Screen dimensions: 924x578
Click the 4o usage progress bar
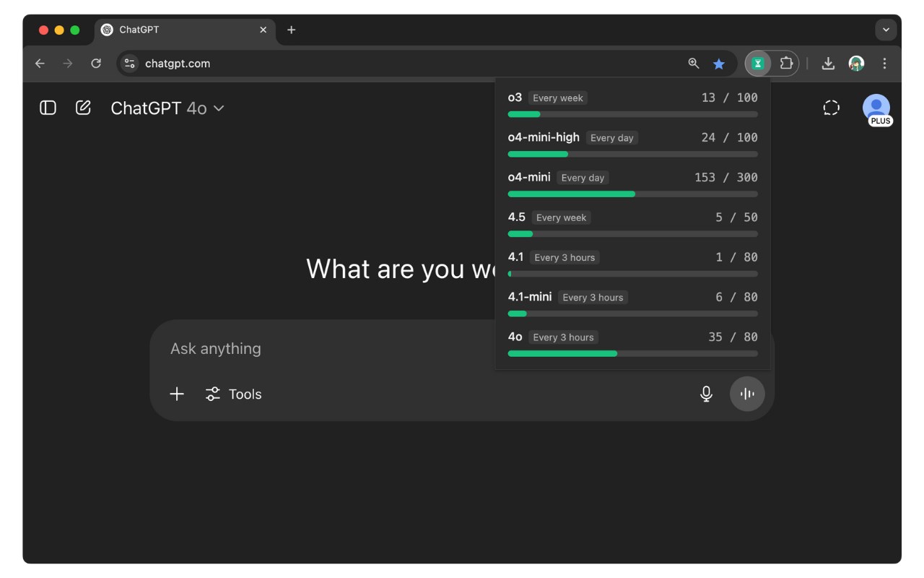point(633,353)
